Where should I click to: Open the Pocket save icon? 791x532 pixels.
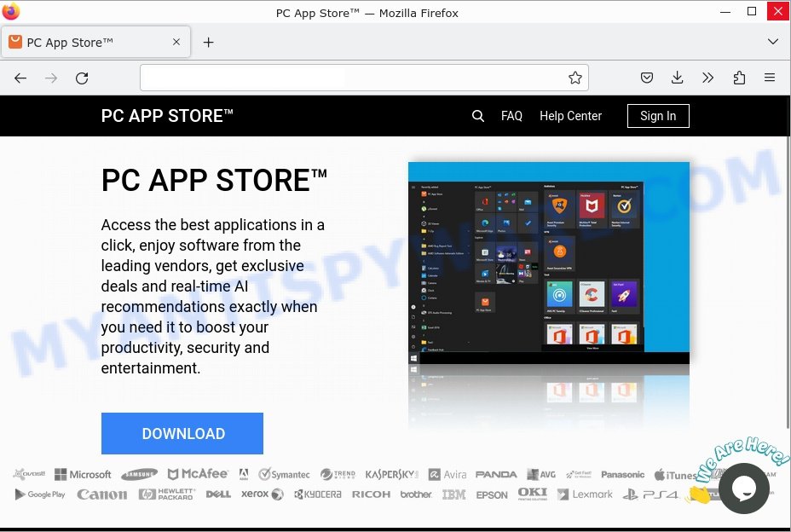pos(647,78)
